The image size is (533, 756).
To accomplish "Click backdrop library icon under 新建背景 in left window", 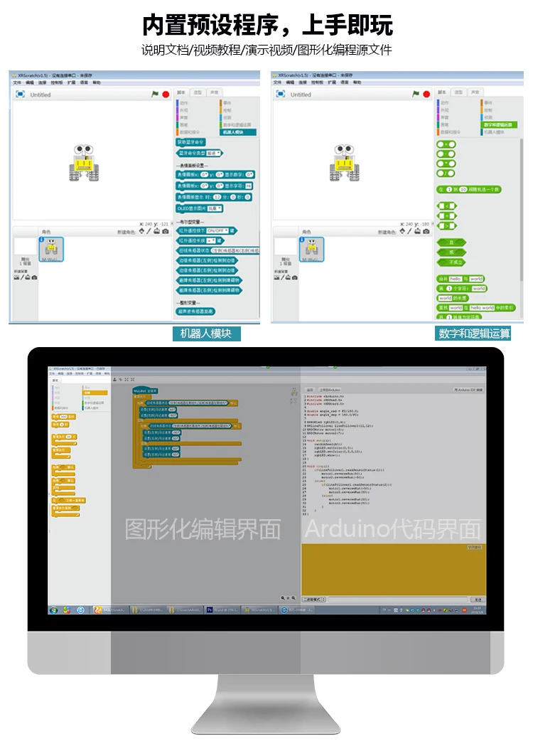I will click(16, 277).
